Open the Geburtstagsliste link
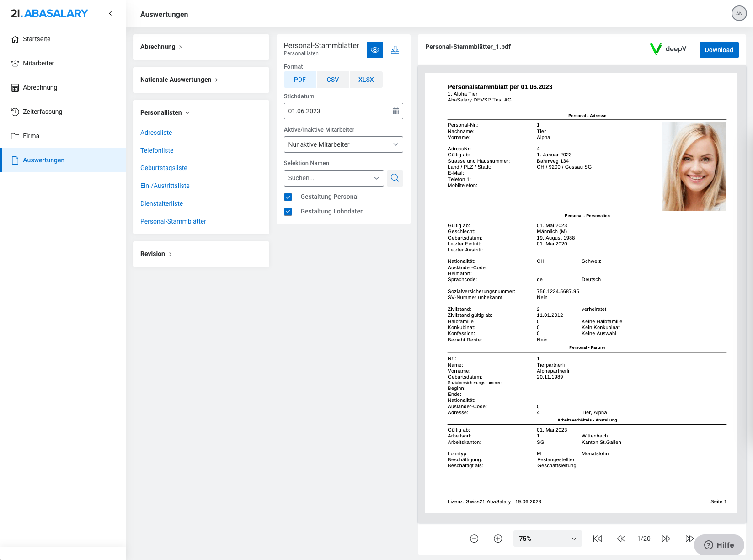This screenshot has height=560, width=753. pos(164,168)
